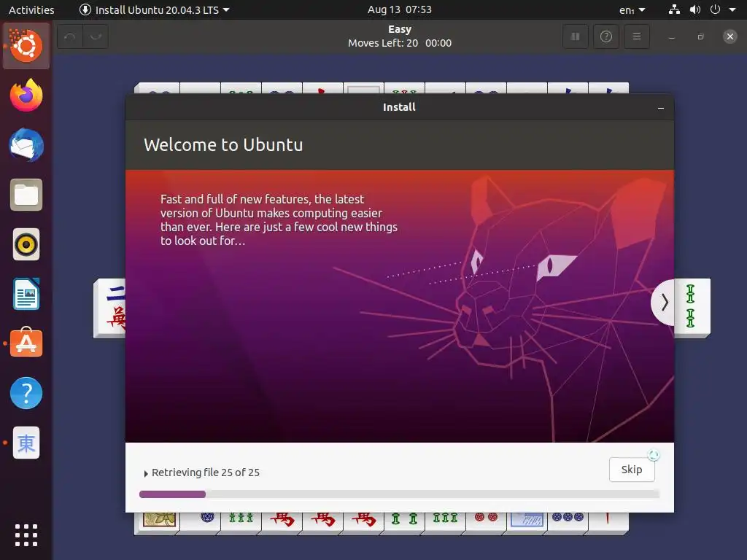
Task: Open the Mahjongg hamburger menu
Action: coord(636,36)
